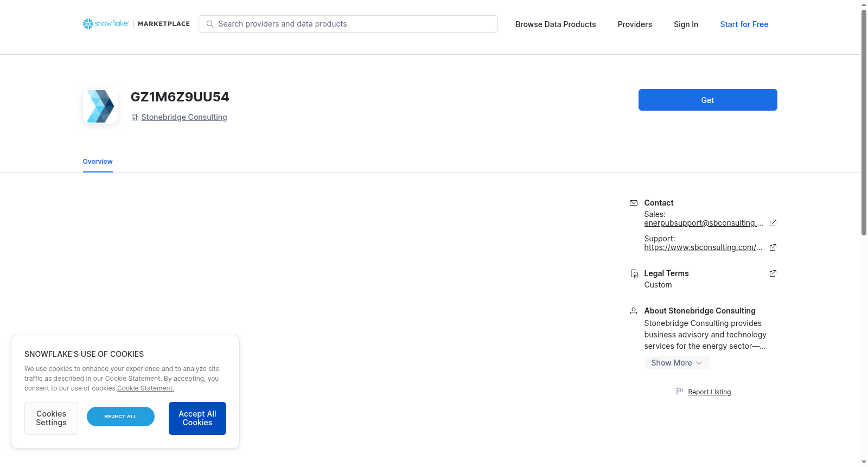Open Legal Terms external link icon

point(773,273)
